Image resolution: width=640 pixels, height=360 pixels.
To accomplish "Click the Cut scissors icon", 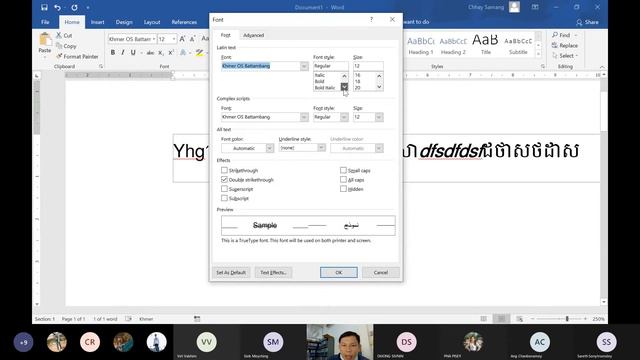I will [x=59, y=36].
